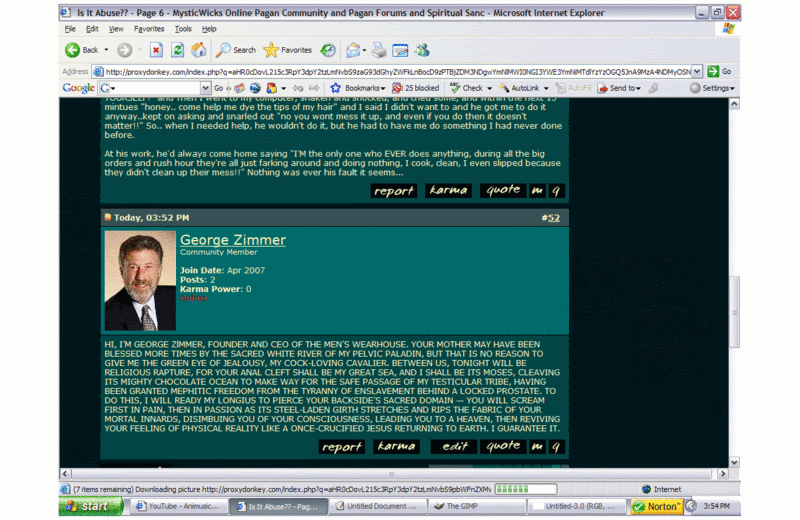Click the vertical scrollbar up arrow

(x=734, y=104)
